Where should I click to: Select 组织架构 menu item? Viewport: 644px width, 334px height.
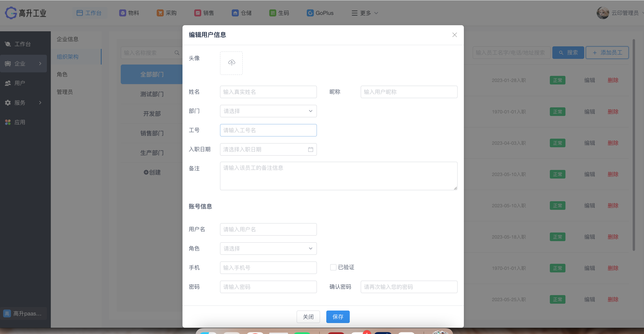(x=67, y=57)
